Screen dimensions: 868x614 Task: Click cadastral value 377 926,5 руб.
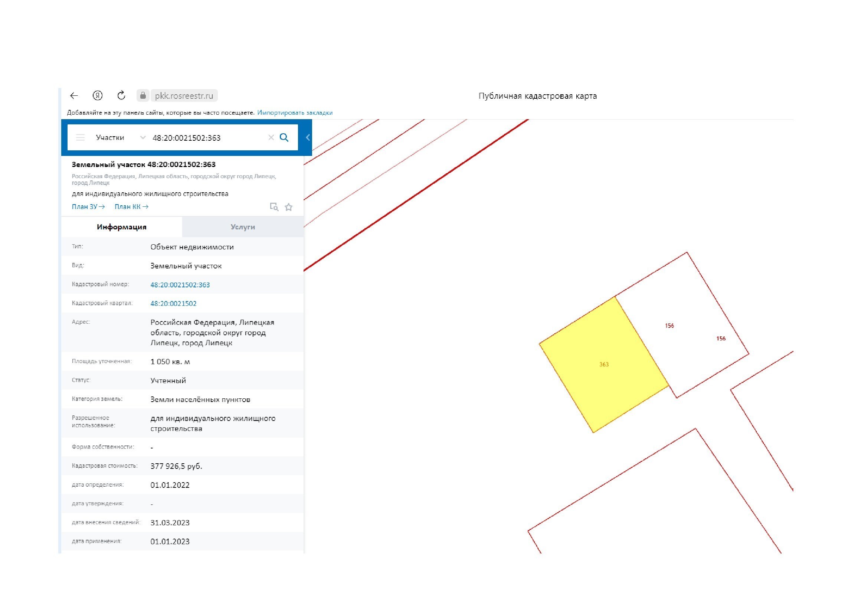point(176,466)
